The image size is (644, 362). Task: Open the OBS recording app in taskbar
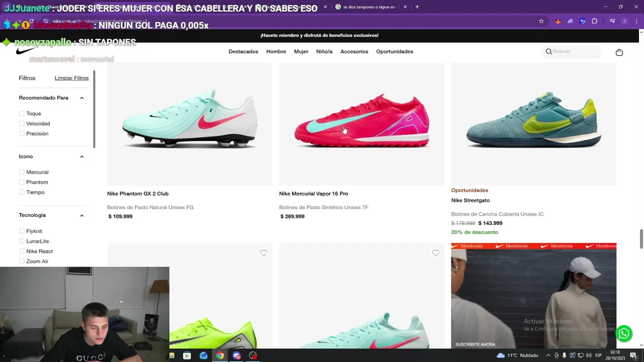[253, 355]
